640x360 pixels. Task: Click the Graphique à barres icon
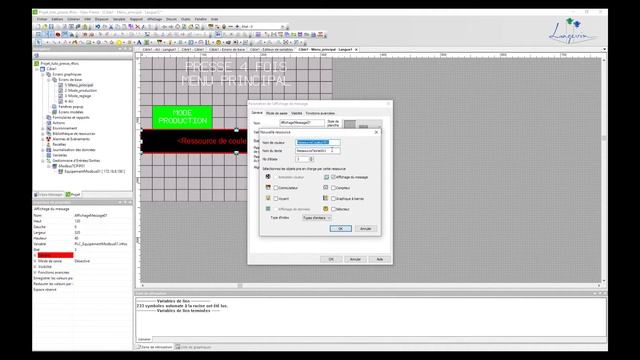coord(326,198)
